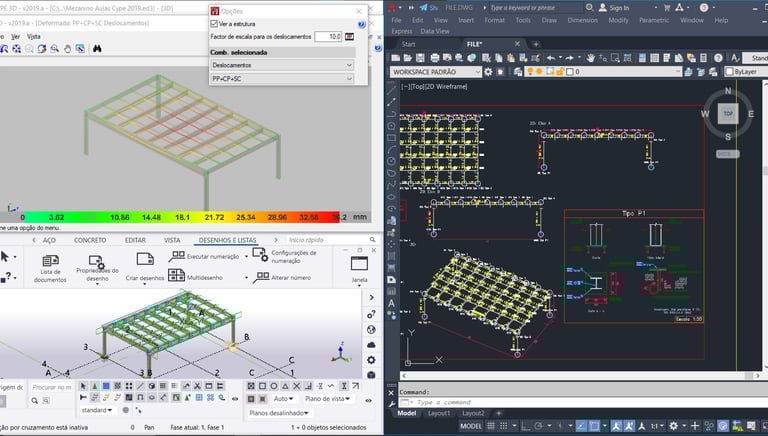Switch to the Start tab in AutoCAD
The width and height of the screenshot is (768, 436).
click(408, 44)
